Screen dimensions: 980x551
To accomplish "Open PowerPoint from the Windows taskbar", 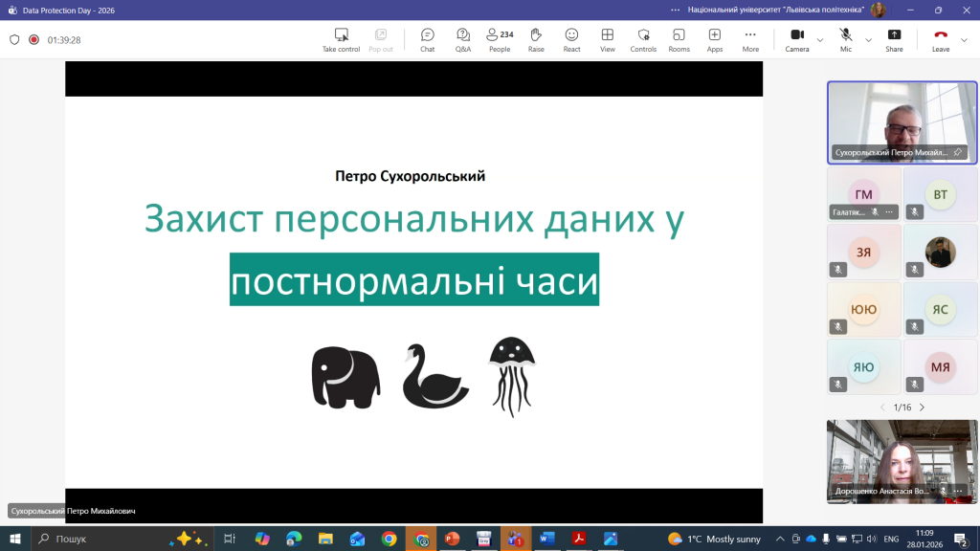I will point(452,539).
